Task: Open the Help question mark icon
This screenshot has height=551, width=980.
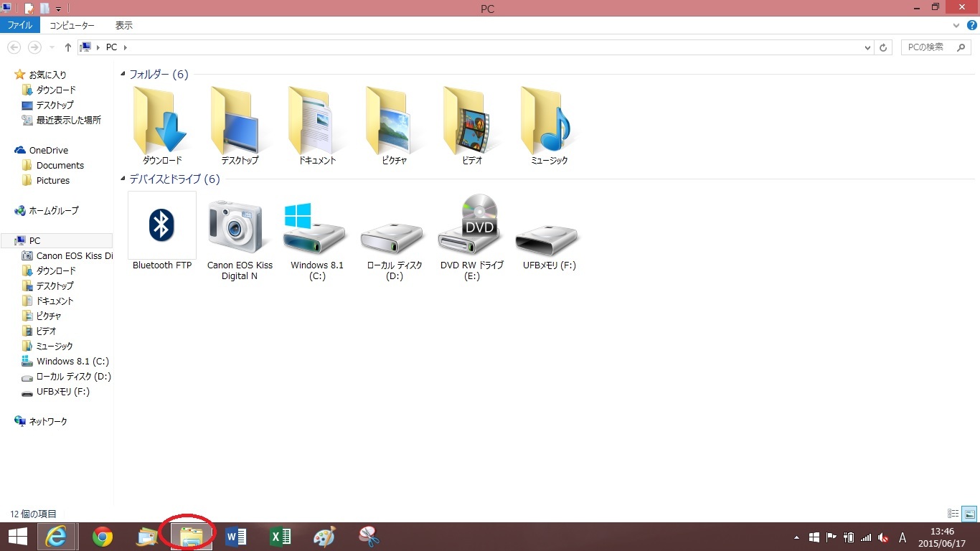Action: [x=972, y=25]
